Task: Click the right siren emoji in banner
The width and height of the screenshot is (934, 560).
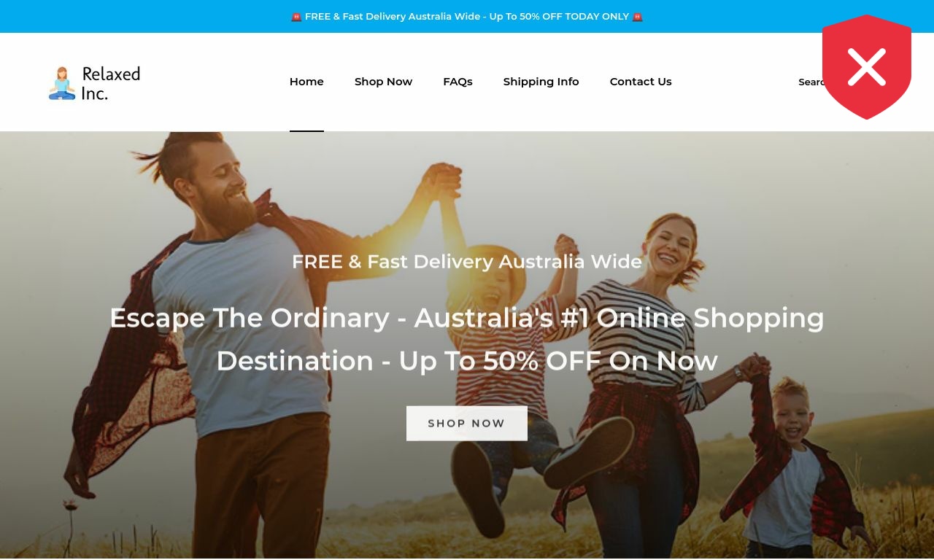Action: 638,17
